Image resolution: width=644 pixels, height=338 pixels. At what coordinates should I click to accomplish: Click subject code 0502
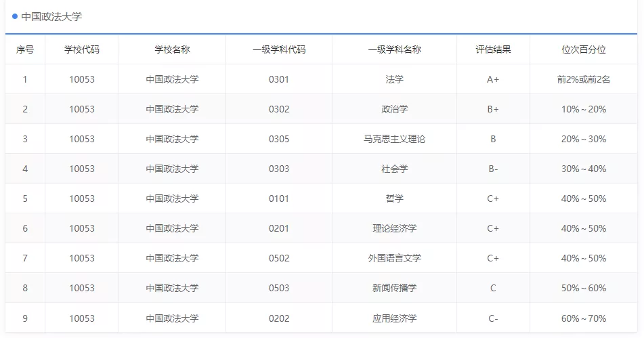tap(279, 258)
